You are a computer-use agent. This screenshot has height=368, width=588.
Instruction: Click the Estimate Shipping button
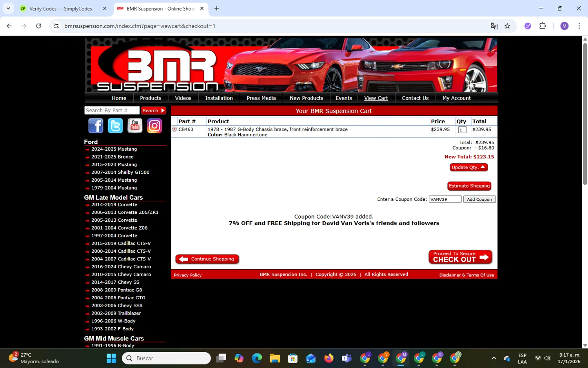click(469, 186)
